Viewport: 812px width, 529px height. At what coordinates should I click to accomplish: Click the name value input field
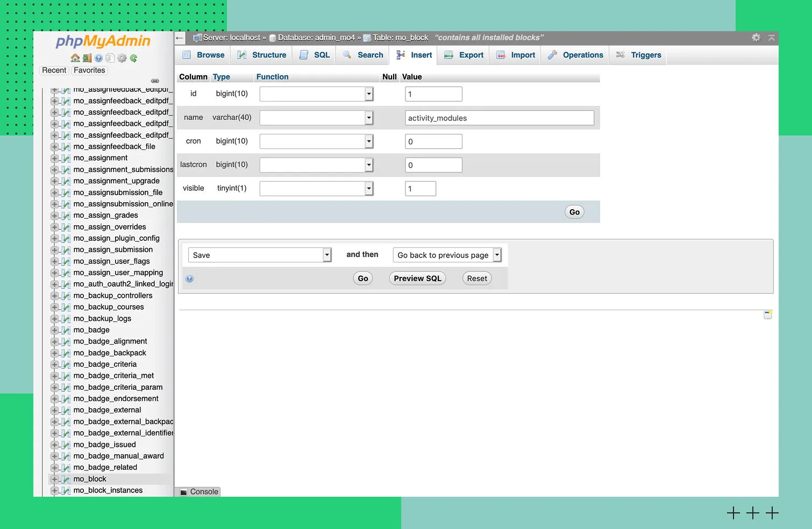coord(500,118)
